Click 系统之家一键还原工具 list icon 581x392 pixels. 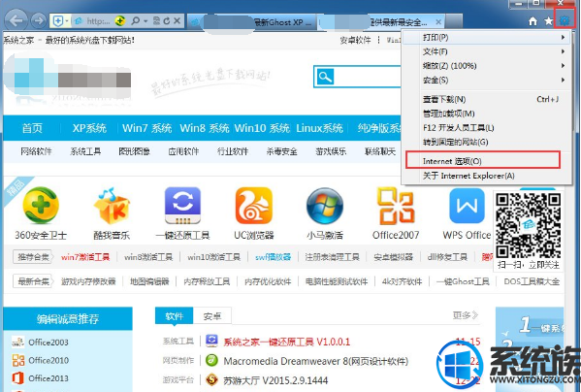[x=212, y=342]
